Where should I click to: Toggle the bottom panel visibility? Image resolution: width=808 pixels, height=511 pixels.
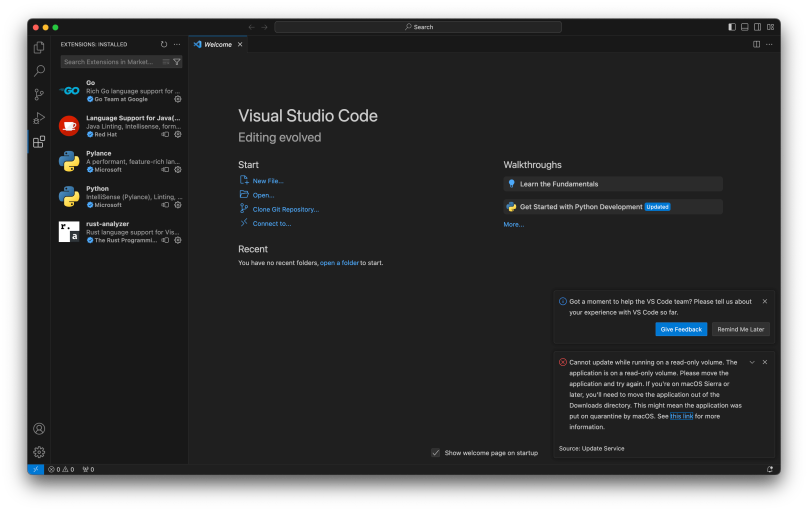coord(745,27)
